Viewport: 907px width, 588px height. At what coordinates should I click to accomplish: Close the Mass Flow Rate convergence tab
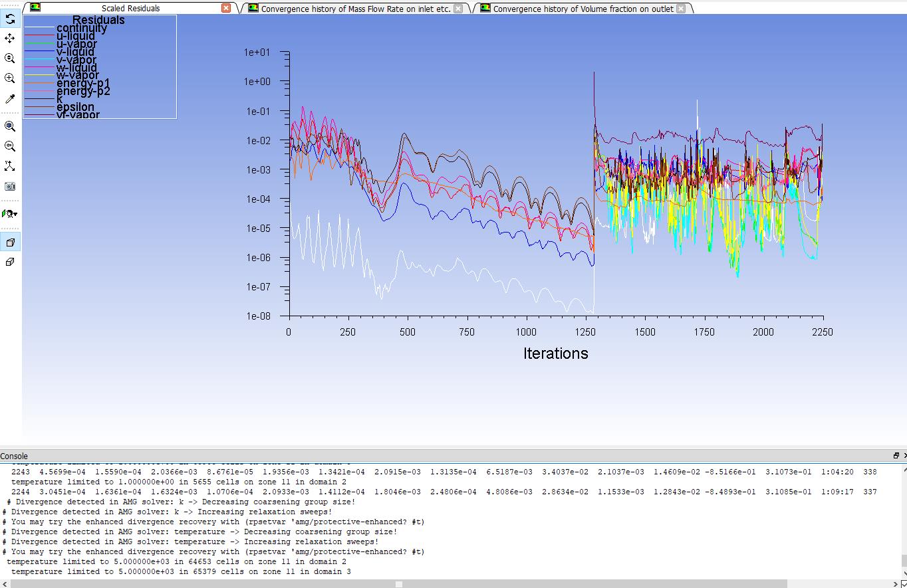[458, 9]
